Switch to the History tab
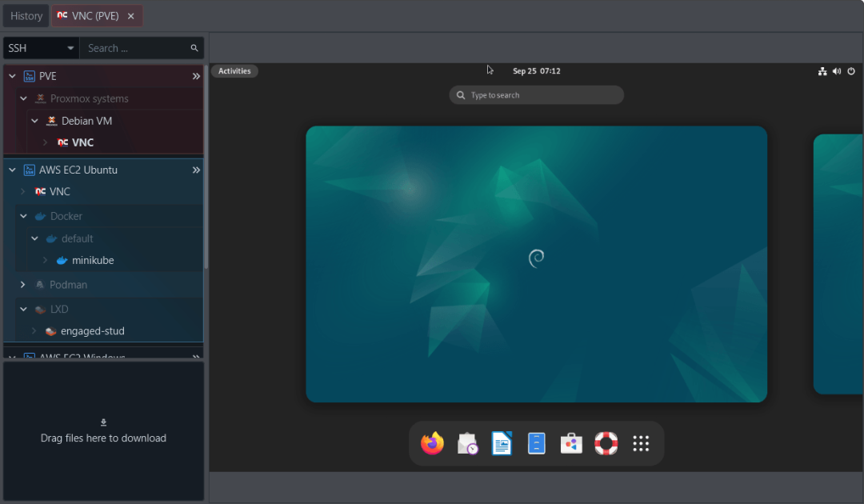This screenshot has height=504, width=864. pos(26,15)
